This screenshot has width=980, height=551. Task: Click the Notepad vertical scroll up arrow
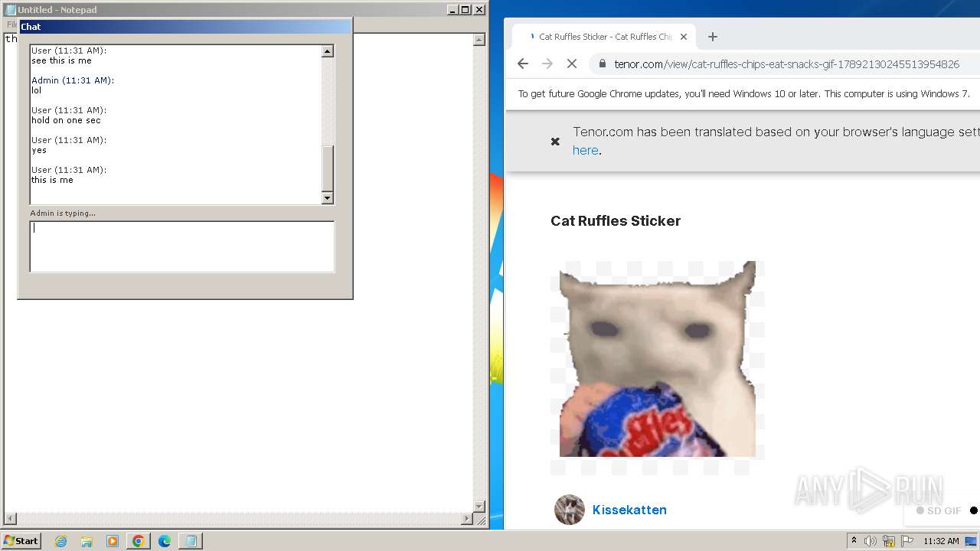coord(479,40)
